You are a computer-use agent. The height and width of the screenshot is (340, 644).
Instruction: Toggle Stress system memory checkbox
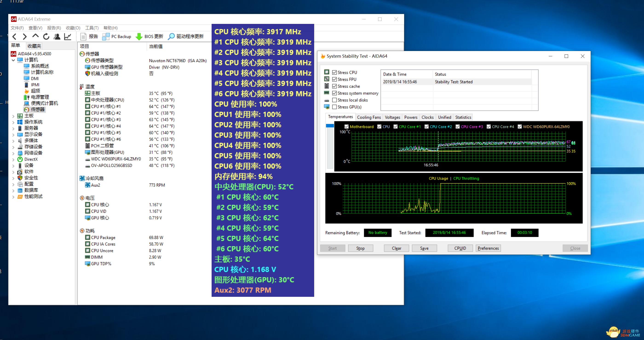[334, 93]
